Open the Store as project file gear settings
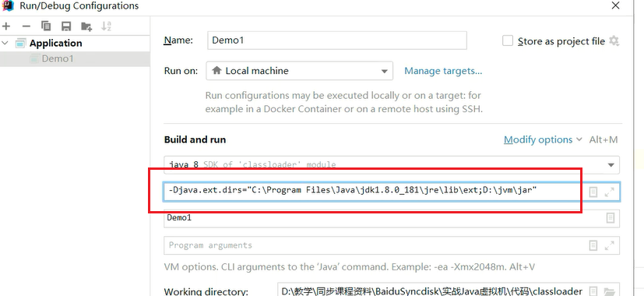The height and width of the screenshot is (296, 644). click(614, 41)
